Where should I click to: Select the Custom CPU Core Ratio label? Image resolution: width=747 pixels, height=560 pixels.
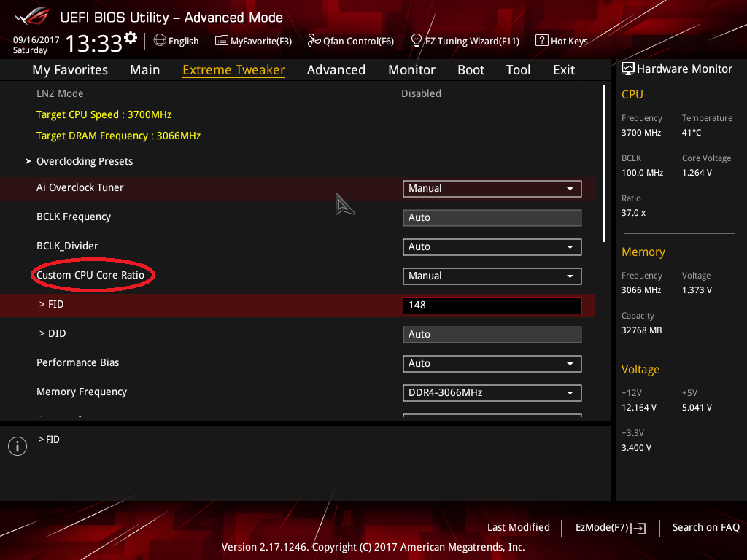coord(90,275)
